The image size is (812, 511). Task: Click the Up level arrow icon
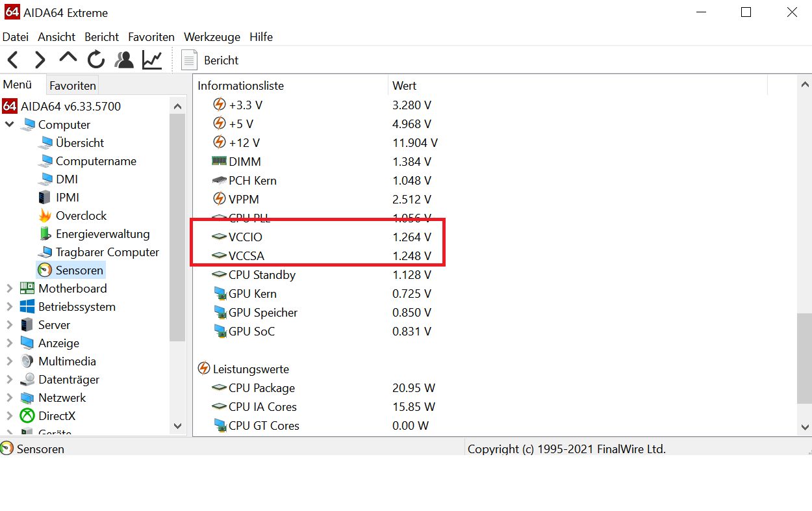68,58
